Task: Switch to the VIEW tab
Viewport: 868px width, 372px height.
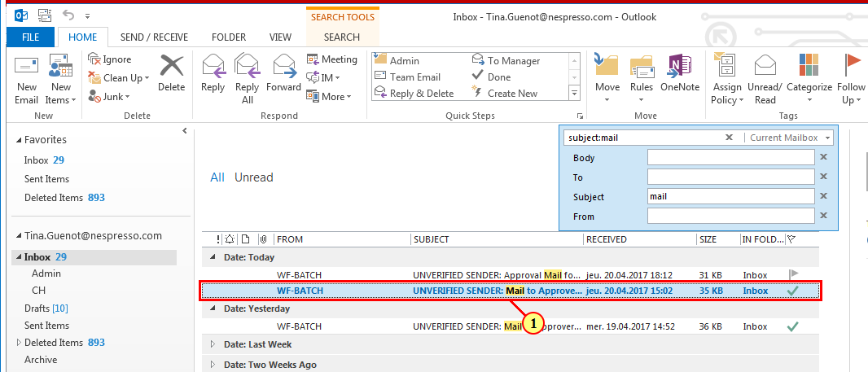Action: tap(280, 37)
